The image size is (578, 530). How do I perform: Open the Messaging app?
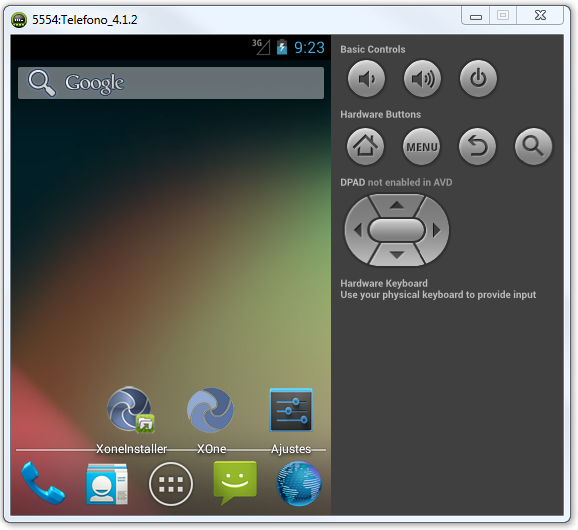(x=235, y=482)
